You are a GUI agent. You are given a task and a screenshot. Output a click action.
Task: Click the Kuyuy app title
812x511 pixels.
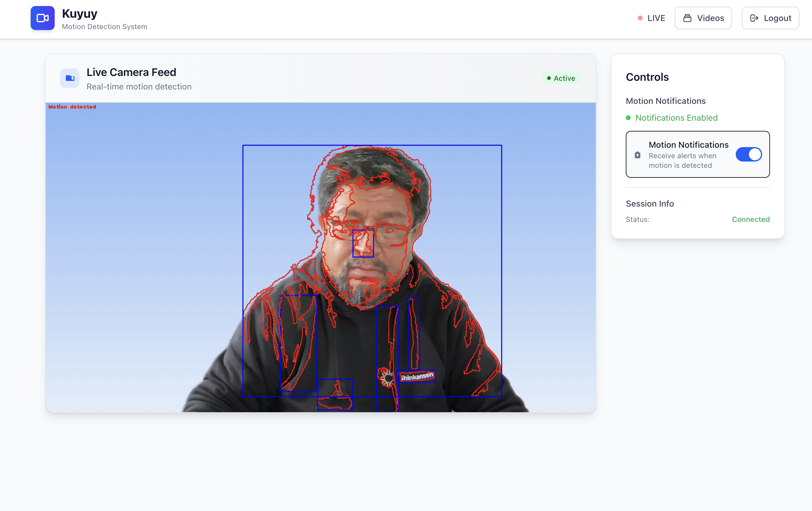tap(80, 14)
